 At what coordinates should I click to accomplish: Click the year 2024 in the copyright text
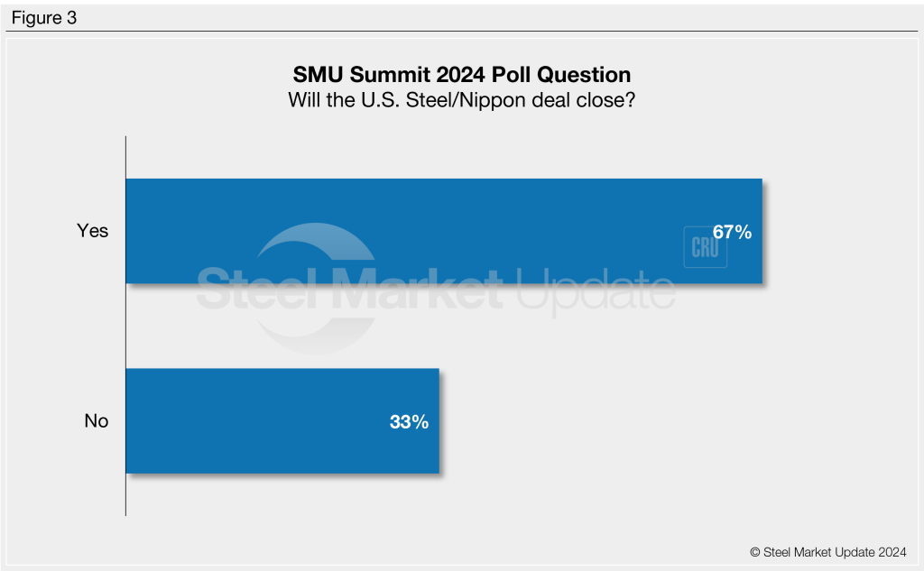(889, 552)
